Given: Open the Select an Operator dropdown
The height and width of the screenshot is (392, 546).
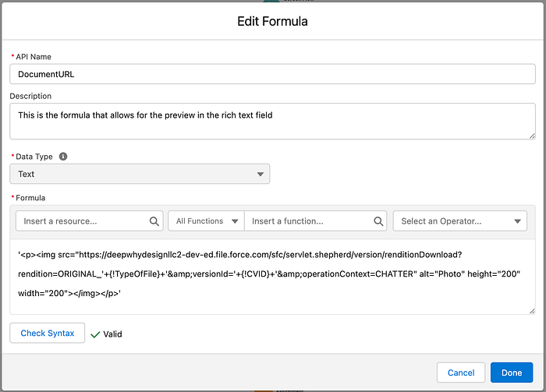Looking at the screenshot, I should click(460, 221).
